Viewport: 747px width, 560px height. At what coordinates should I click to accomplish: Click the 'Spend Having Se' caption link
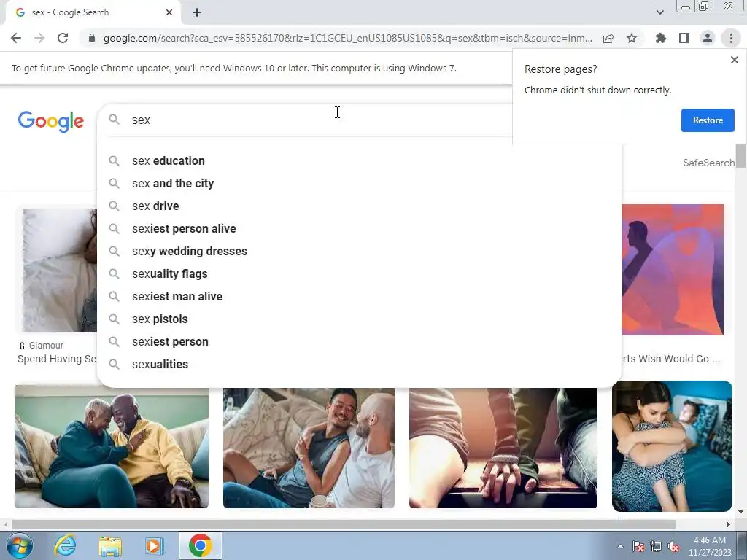point(57,359)
